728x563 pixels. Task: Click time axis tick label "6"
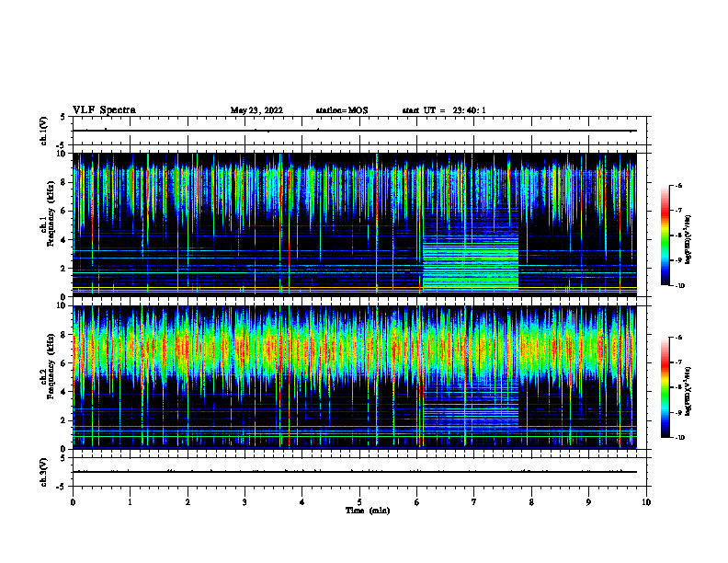[x=417, y=502]
